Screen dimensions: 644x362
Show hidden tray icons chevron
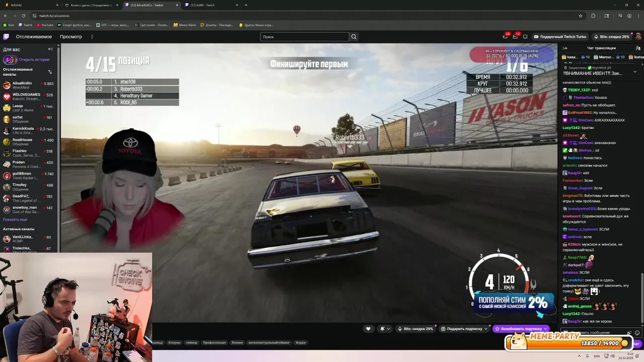580,356
